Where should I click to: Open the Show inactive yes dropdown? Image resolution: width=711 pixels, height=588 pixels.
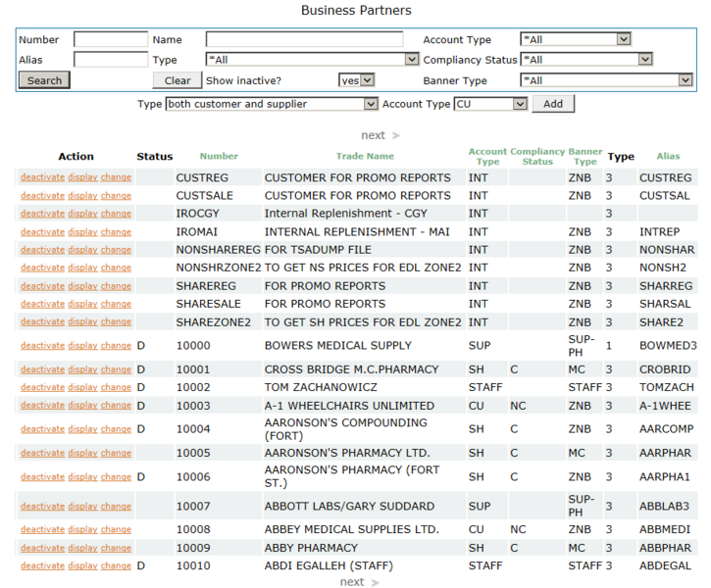click(356, 80)
